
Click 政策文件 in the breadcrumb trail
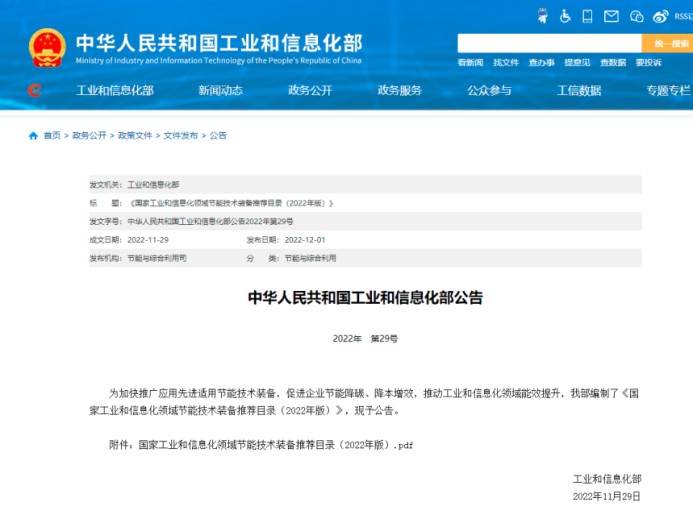click(x=135, y=135)
